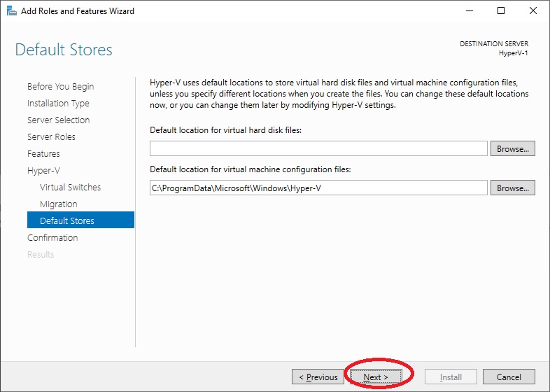Navigate to Virtual Switches step
550x392 pixels.
[70, 187]
